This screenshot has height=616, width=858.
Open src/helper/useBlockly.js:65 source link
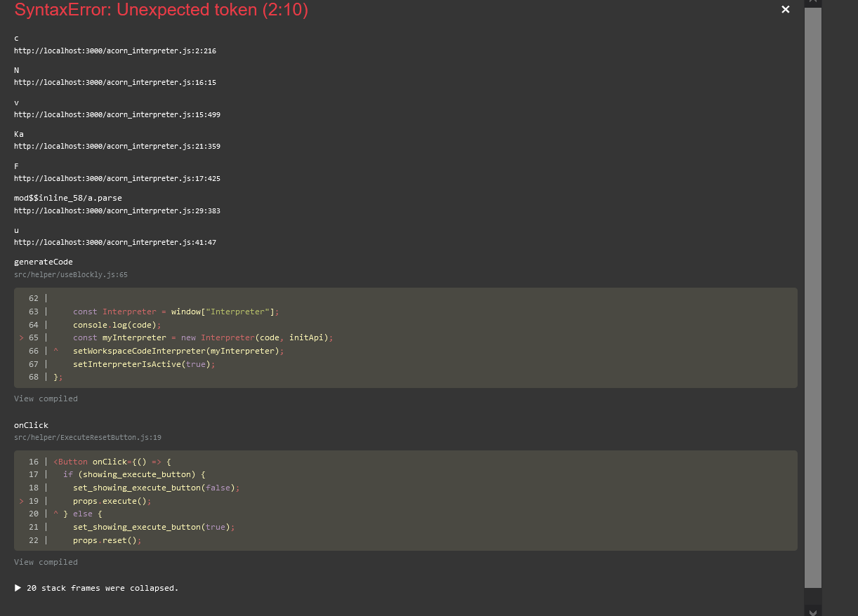tap(71, 274)
